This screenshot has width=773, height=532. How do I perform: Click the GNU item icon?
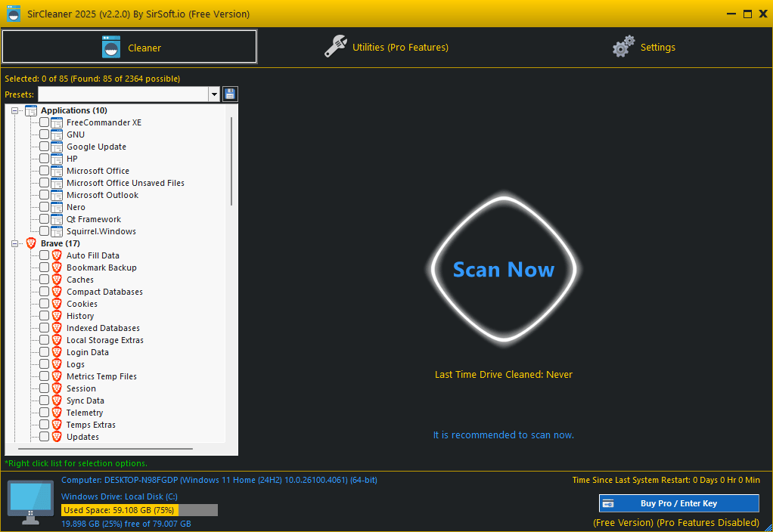click(x=57, y=135)
